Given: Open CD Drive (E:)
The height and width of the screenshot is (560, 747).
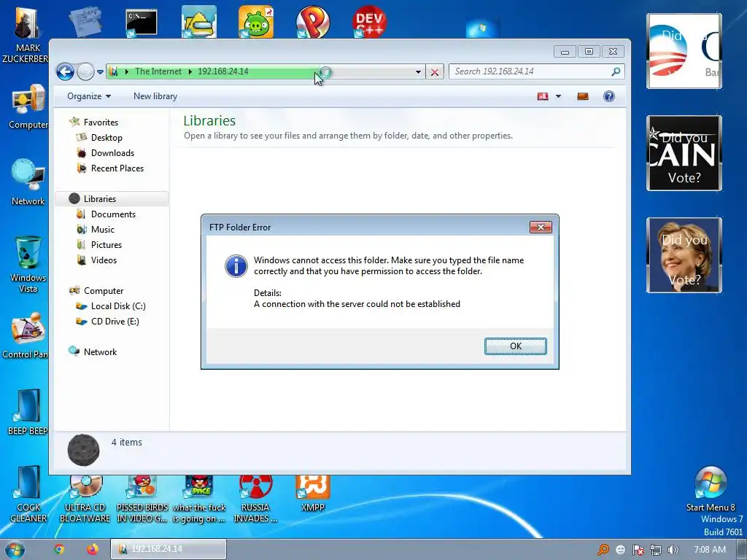Looking at the screenshot, I should (x=115, y=322).
